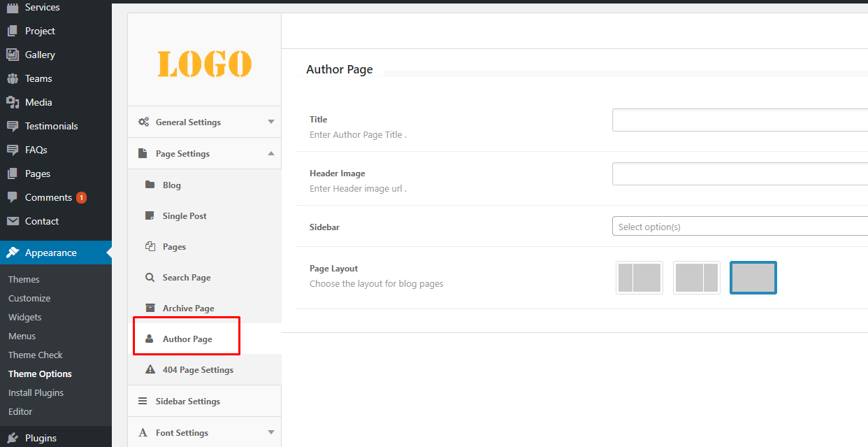Click the Search Page magnifier icon

tap(150, 277)
